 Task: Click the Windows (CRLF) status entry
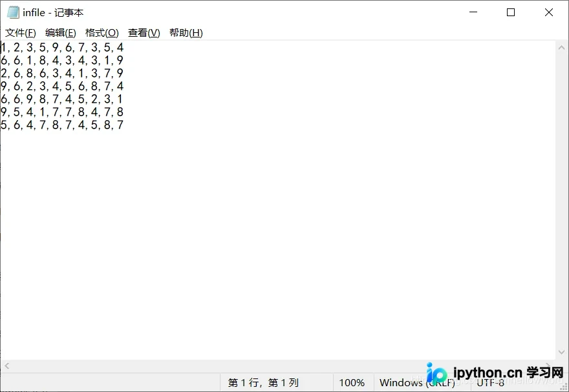tap(417, 382)
